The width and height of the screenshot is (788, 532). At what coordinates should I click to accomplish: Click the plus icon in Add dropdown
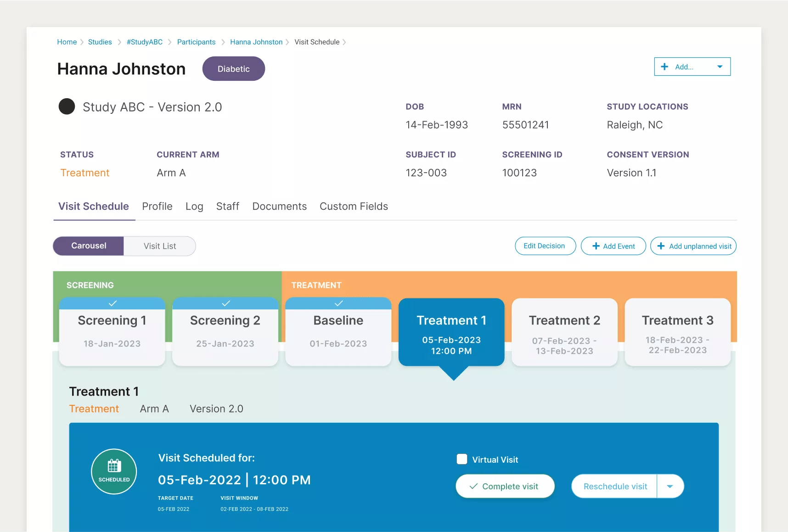(664, 67)
